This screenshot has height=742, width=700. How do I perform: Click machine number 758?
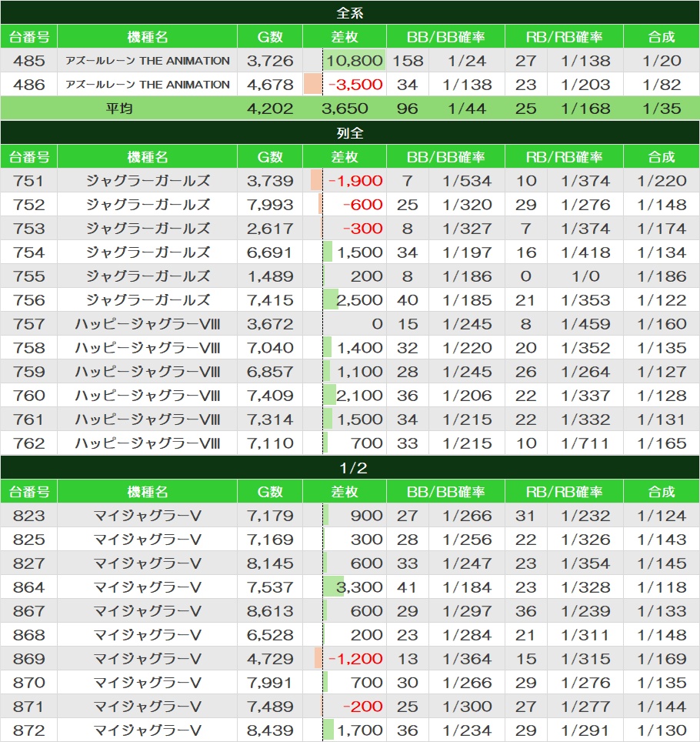[29, 348]
